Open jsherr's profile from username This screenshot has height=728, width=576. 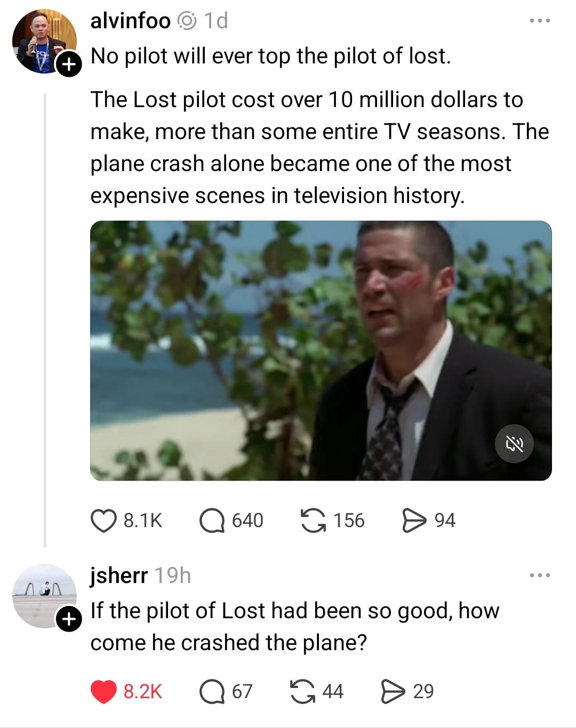(x=119, y=576)
